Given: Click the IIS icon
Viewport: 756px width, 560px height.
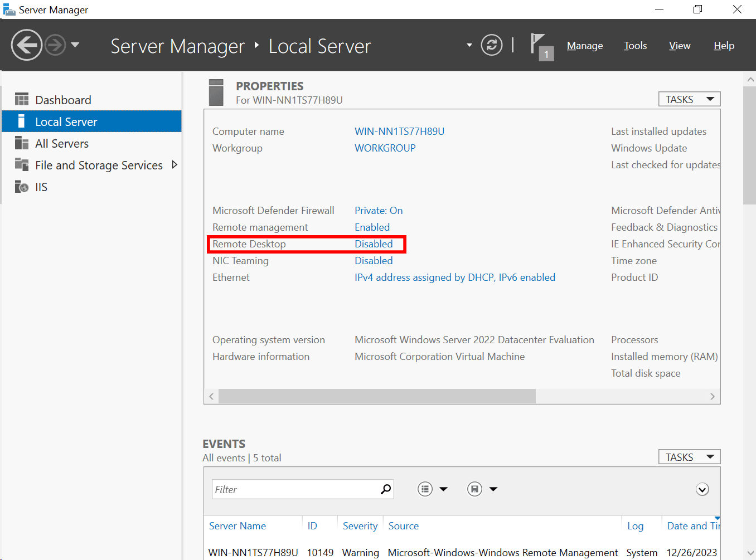Looking at the screenshot, I should pos(22,187).
